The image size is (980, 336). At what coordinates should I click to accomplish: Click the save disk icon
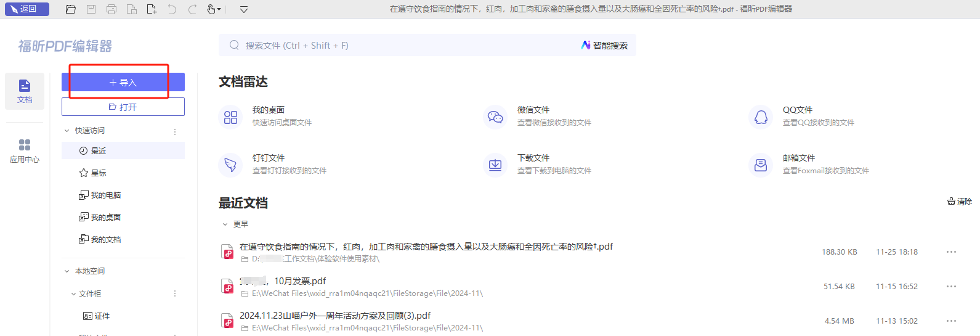(91, 9)
